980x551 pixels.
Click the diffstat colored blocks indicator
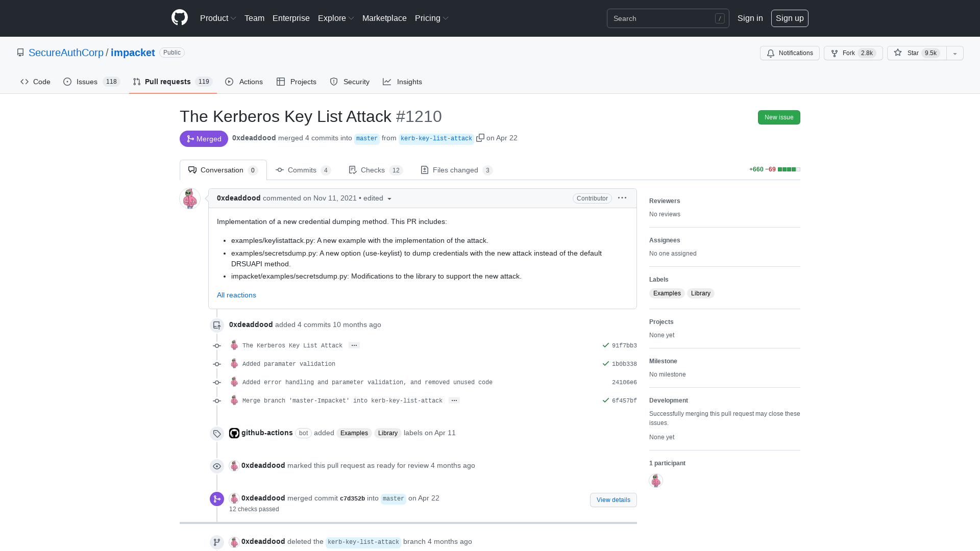click(789, 169)
